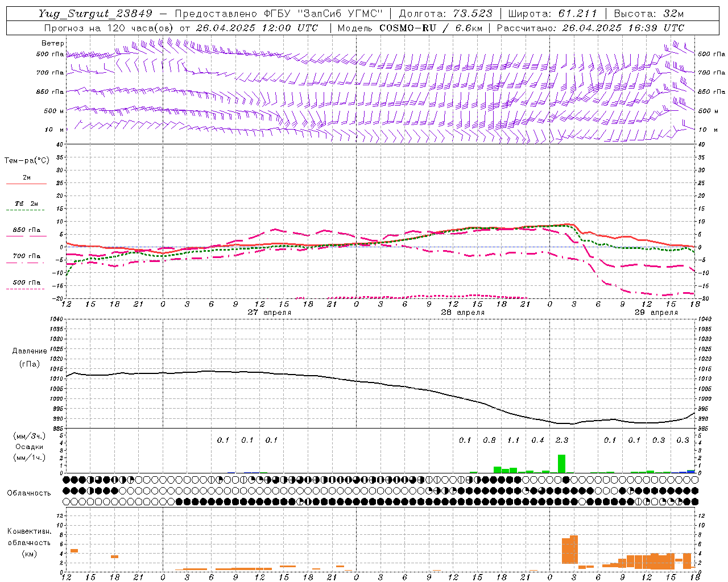Image resolution: width=728 pixels, height=582 pixels.
Task: Select the Модель COSMO-RU / 6.6км label
Action: (x=409, y=28)
